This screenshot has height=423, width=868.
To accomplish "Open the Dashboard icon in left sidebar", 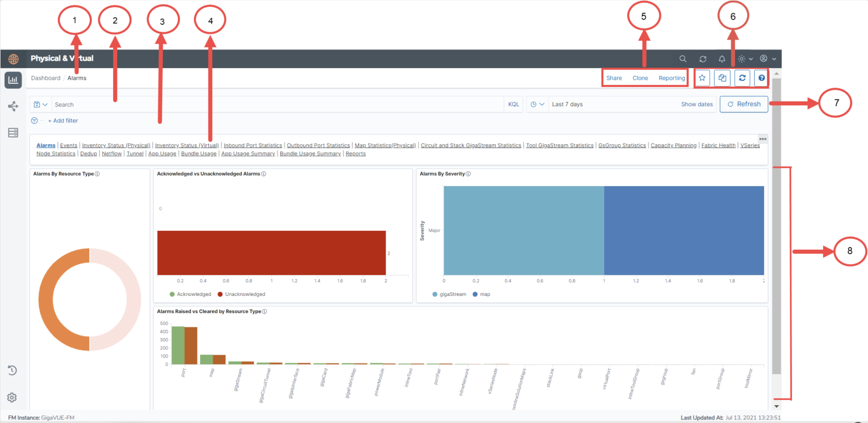I will click(13, 80).
